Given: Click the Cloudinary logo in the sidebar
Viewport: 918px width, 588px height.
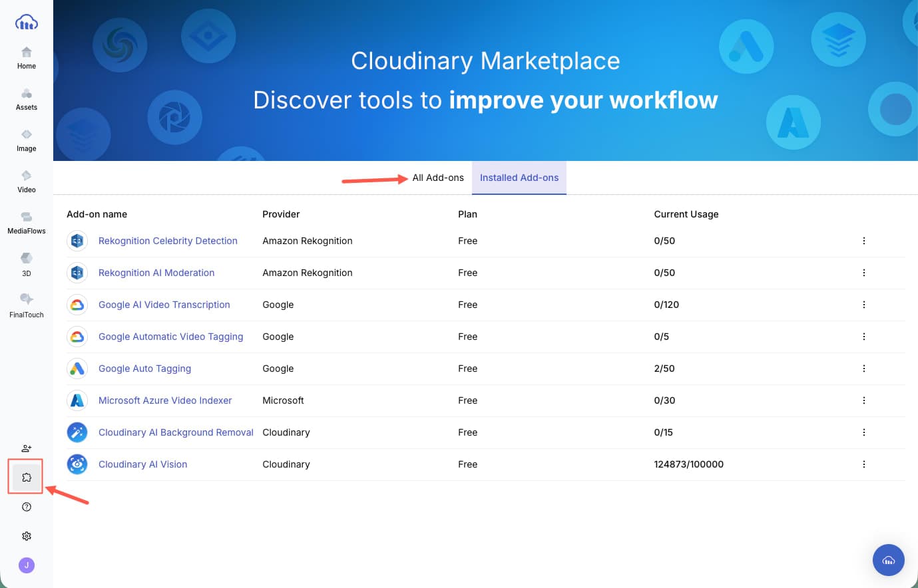Looking at the screenshot, I should (27, 23).
